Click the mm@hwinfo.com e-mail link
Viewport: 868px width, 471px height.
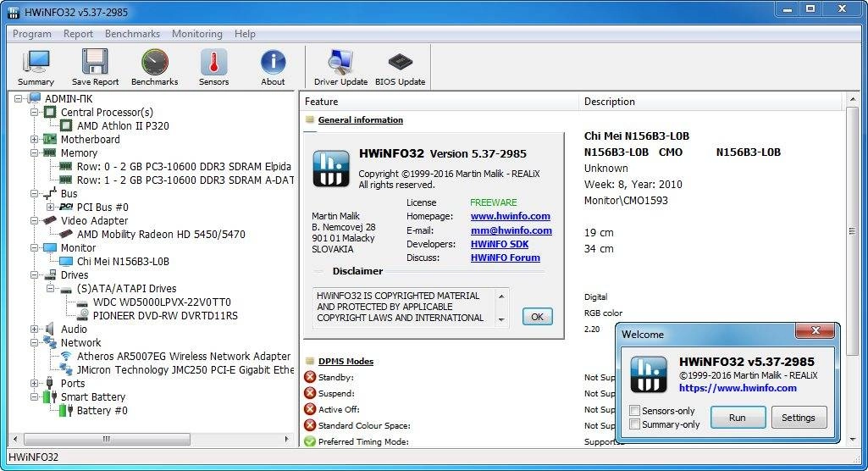[511, 230]
